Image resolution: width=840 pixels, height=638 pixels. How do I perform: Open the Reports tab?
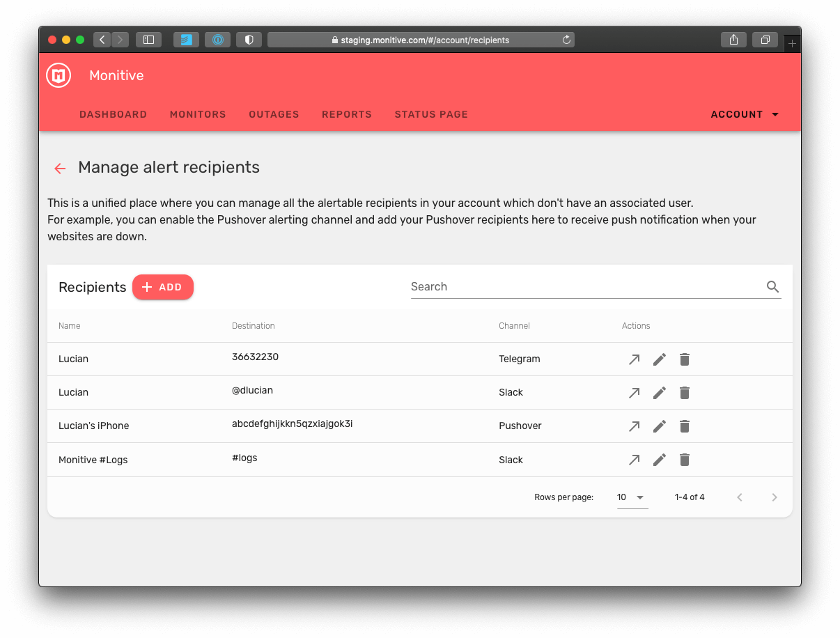click(347, 114)
